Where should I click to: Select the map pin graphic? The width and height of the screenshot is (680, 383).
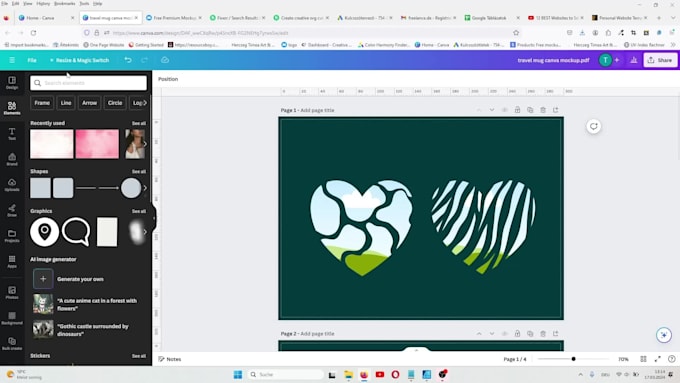(x=44, y=232)
